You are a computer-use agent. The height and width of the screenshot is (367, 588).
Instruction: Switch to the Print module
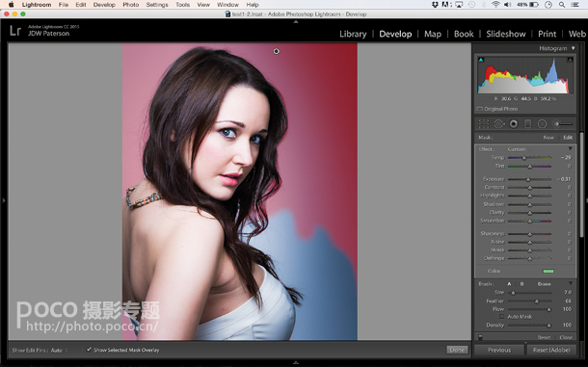click(x=548, y=34)
